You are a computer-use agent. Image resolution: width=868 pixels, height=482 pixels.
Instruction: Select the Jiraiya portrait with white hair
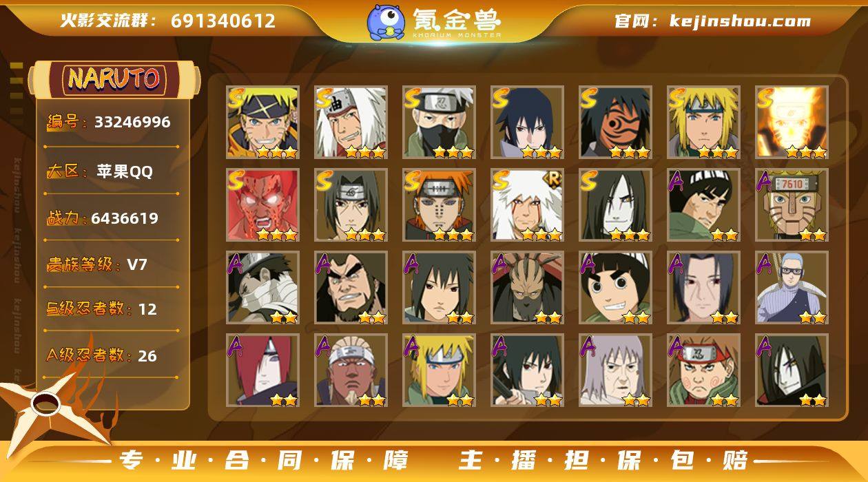(x=351, y=123)
